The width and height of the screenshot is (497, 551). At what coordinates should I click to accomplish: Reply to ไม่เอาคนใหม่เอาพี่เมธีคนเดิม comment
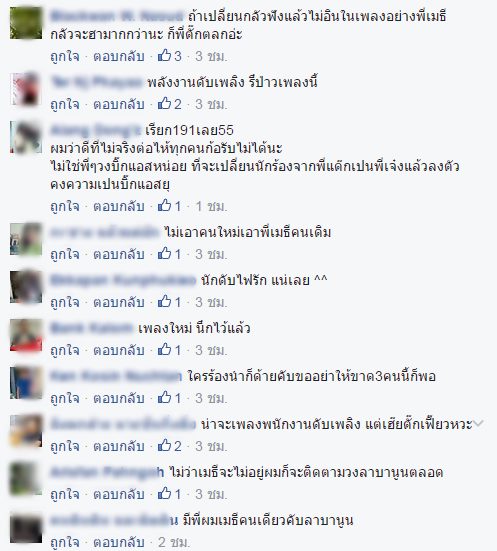pos(119,254)
